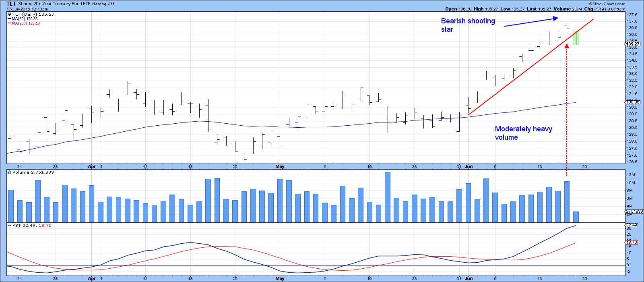The width and height of the screenshot is (644, 282).
Task: Click the MA(50) 130.86 legend text
Action: [25, 19]
